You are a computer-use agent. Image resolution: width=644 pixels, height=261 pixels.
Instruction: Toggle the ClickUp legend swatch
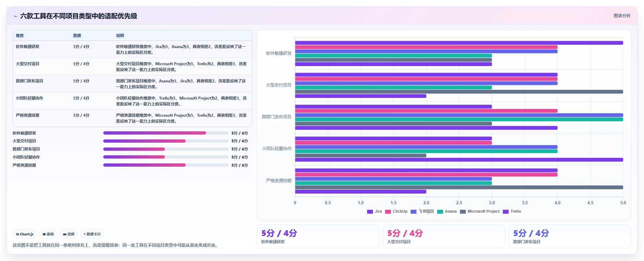388,212
